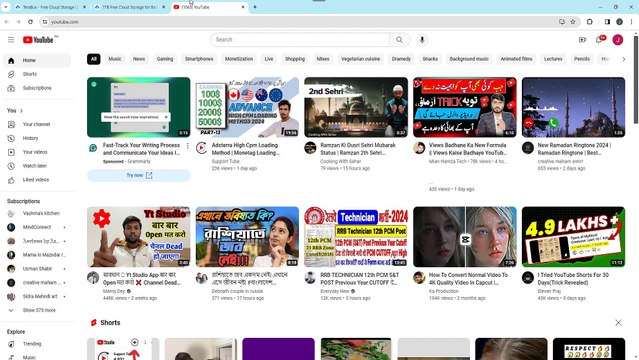Open Your videos
The image size is (639, 360).
click(37, 152)
